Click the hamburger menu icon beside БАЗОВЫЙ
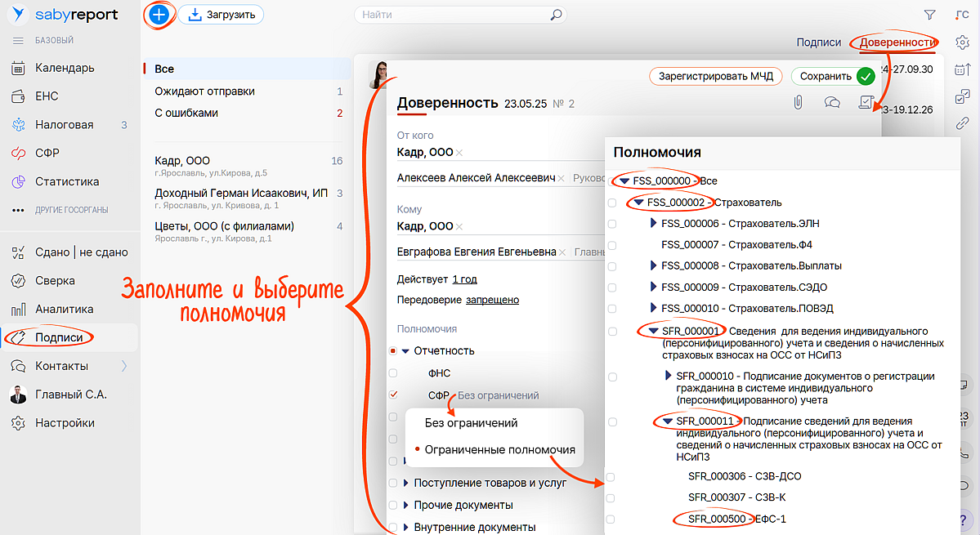This screenshot has width=980, height=535. click(18, 40)
